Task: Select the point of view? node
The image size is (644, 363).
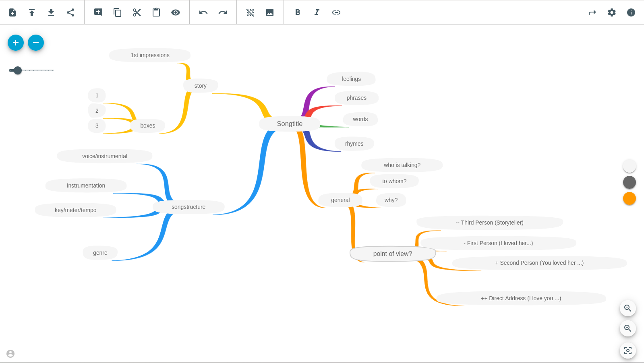Action: 393,254
